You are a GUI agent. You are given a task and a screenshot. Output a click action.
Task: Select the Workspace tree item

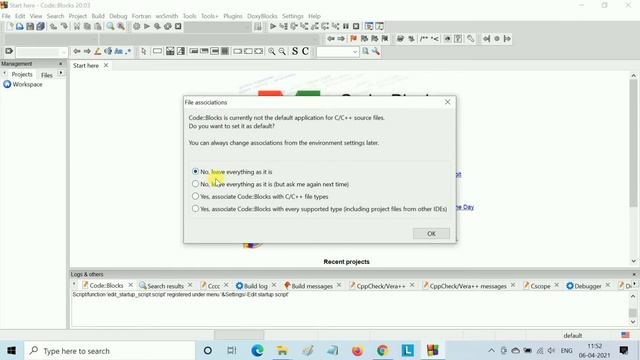pos(23,84)
